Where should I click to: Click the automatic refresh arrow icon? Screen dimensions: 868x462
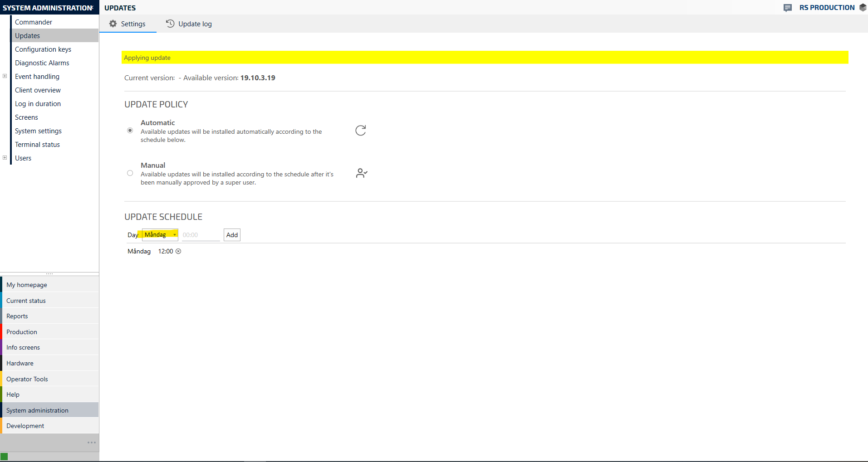[361, 131]
